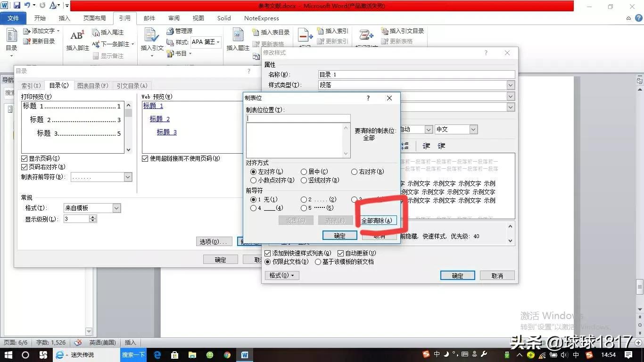The width and height of the screenshot is (644, 362).
Task: Click the Insert Citation (插入引文) icon
Action: tap(152, 37)
